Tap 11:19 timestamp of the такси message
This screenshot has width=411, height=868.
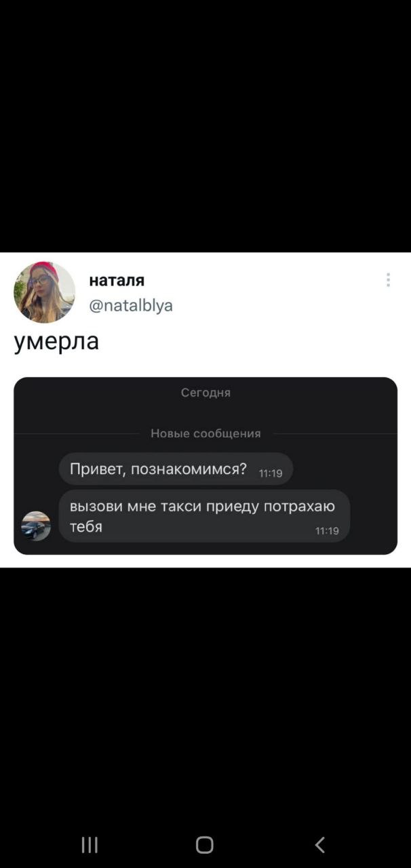pos(327,531)
